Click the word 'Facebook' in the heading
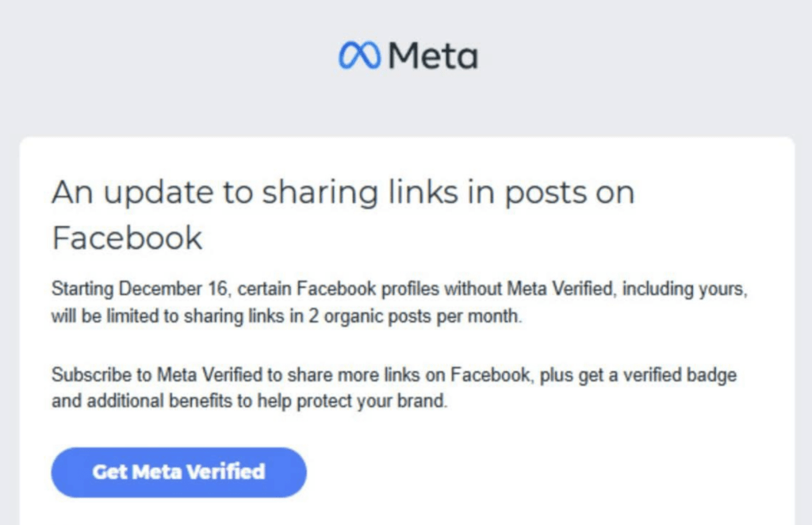Screen dimensions: 812x525 point(127,237)
